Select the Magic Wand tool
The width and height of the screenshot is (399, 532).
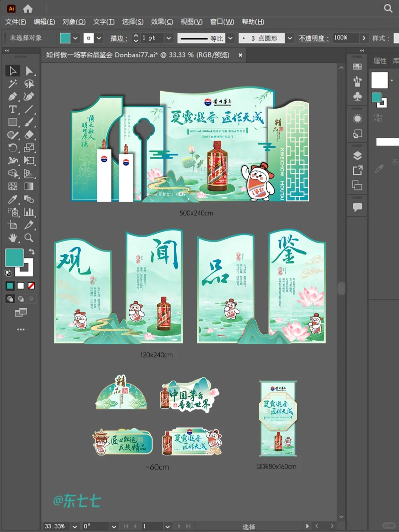[13, 84]
